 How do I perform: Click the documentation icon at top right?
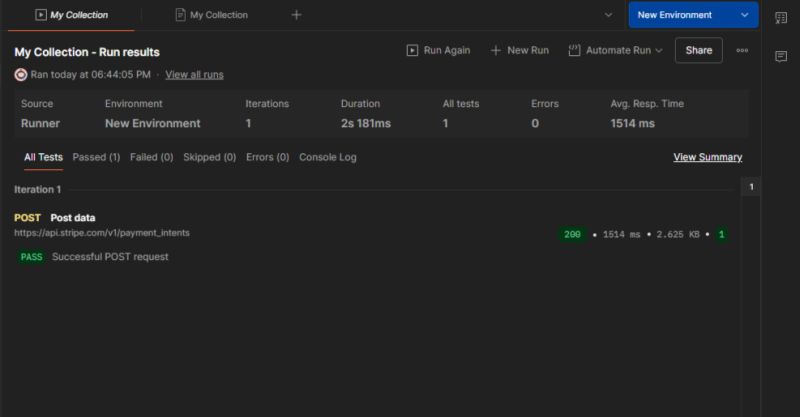tap(781, 18)
